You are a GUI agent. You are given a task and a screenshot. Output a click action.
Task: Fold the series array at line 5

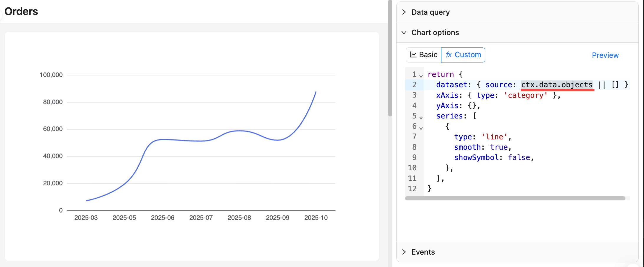421,118
